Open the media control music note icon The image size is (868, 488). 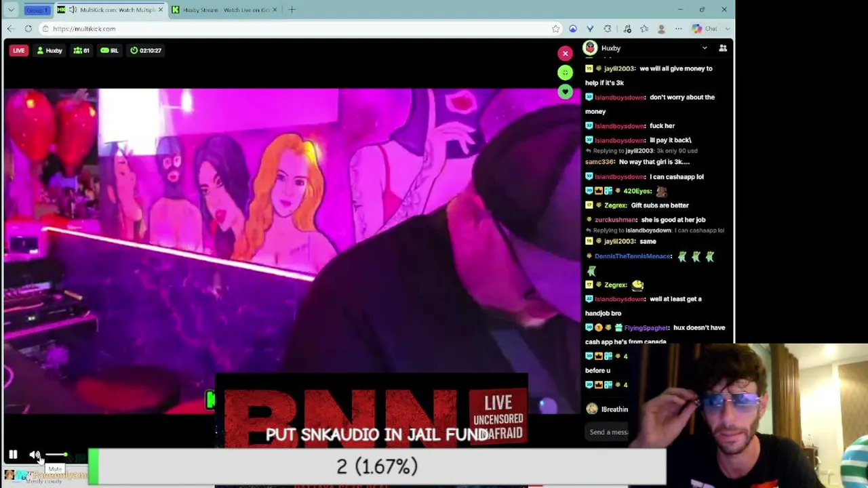pos(627,28)
